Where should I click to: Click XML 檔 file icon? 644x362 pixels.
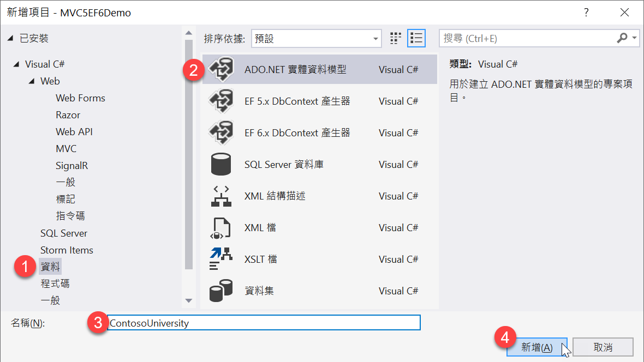point(220,228)
